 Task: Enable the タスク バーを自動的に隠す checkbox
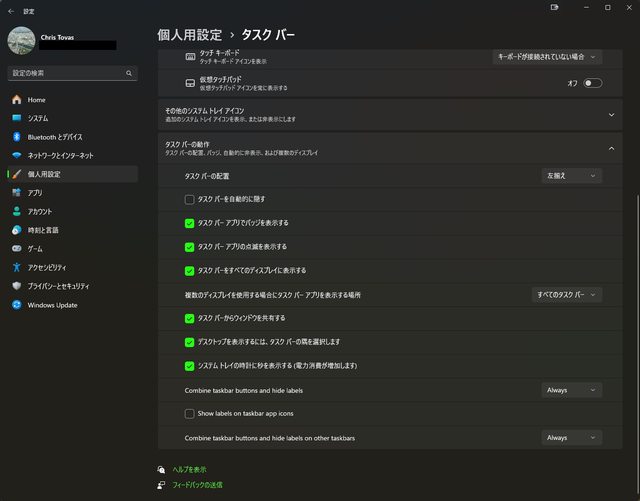pos(190,199)
